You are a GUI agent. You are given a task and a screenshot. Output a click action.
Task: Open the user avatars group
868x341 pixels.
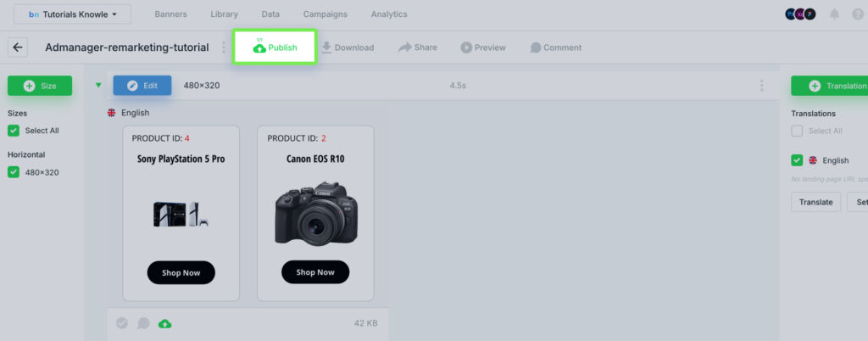pyautogui.click(x=800, y=14)
